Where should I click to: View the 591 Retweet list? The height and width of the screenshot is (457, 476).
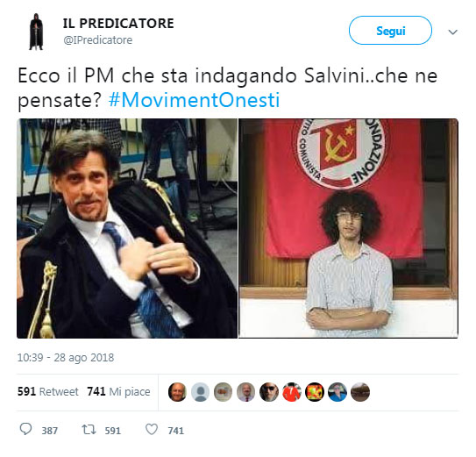coord(48,392)
